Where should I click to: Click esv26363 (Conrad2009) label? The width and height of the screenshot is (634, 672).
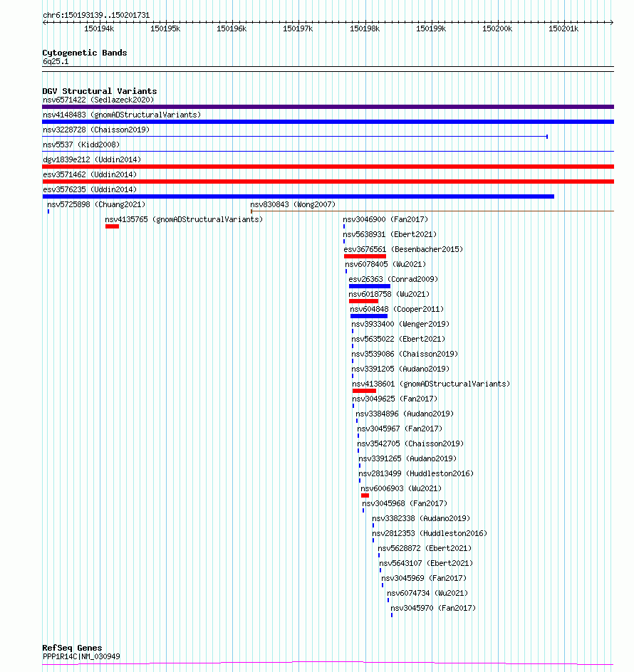pos(393,280)
